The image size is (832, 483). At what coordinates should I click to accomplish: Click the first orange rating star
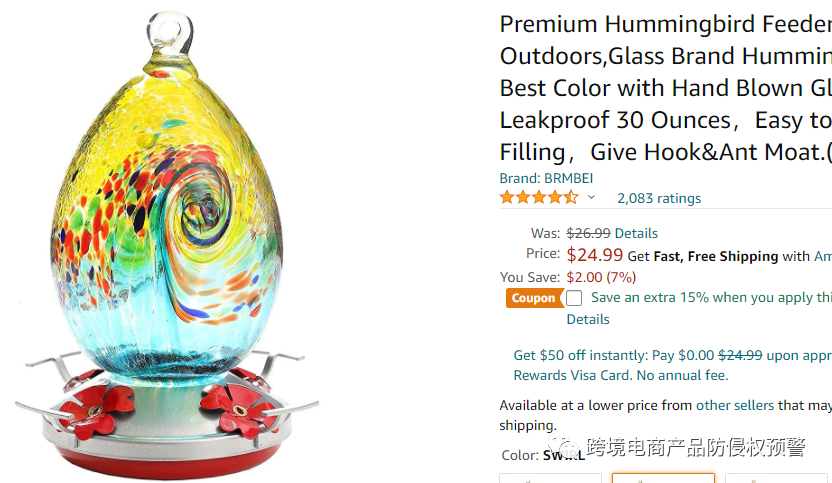coord(507,198)
